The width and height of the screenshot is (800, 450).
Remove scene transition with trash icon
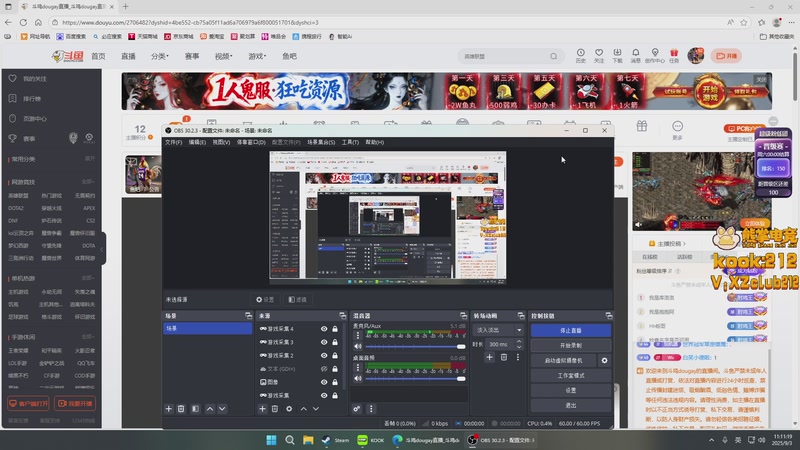coord(504,357)
